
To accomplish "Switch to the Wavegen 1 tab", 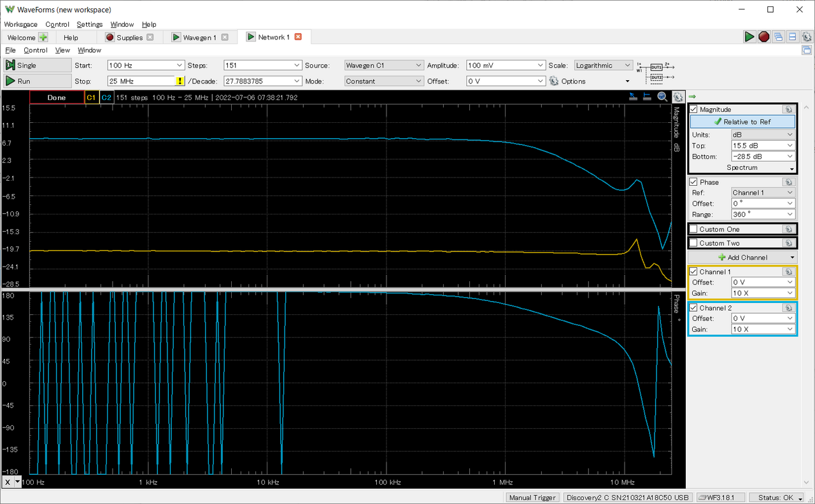I will tap(199, 38).
